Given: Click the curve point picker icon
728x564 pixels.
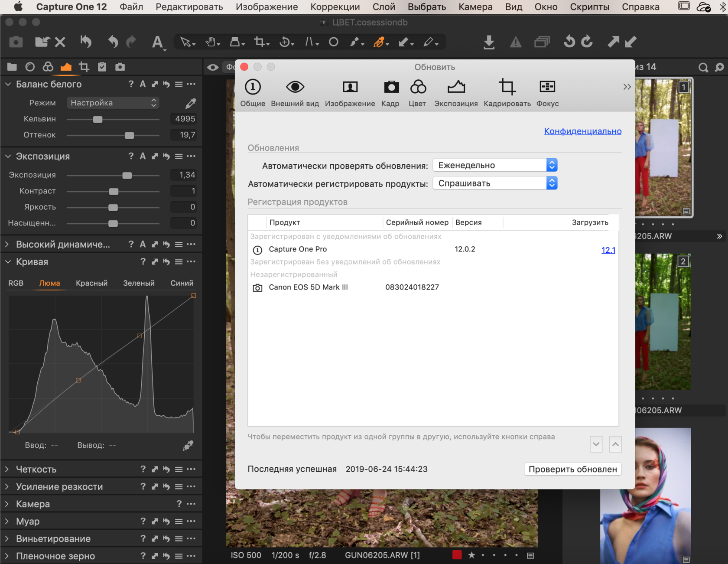Looking at the screenshot, I should 188,446.
